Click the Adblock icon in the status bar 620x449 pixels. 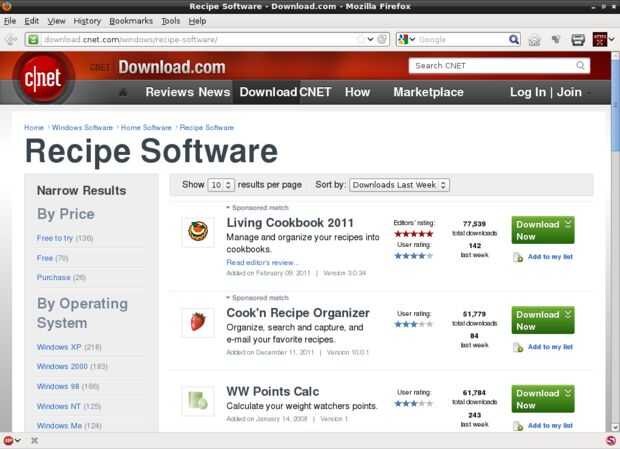click(x=8, y=440)
